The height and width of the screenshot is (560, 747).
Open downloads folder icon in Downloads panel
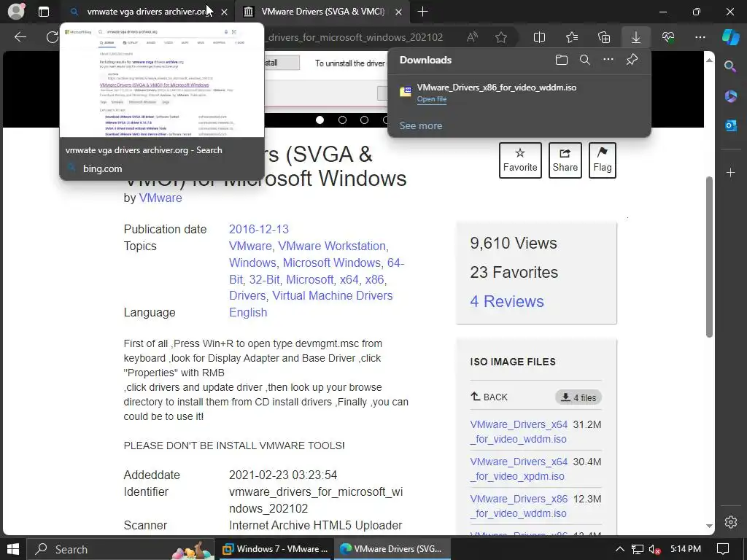click(x=562, y=60)
